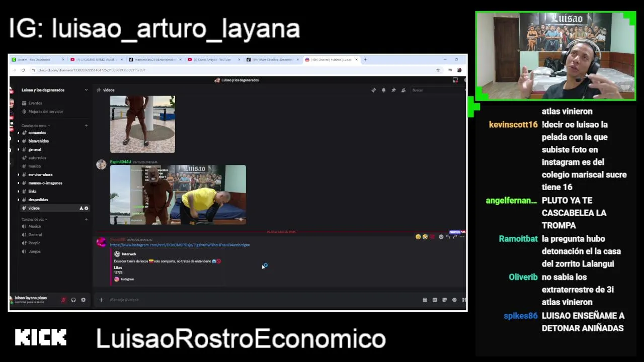Switch to Stream - Kick Dashboard browser tab
The height and width of the screenshot is (362, 644).
(38, 59)
